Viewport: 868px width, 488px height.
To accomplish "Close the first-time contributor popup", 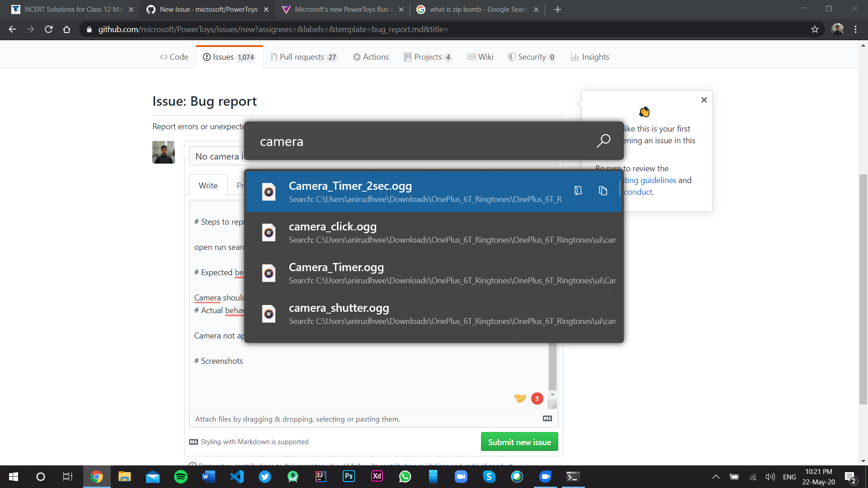I will [704, 100].
